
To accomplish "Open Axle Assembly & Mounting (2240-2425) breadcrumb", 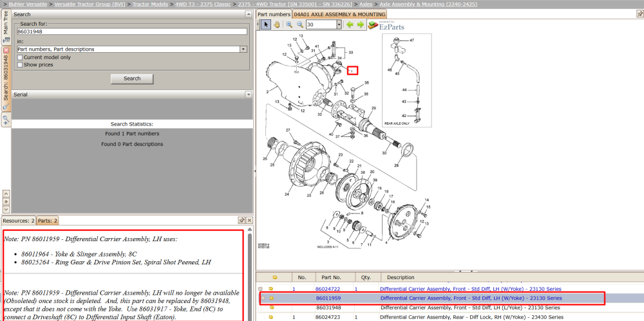I will (x=428, y=4).
